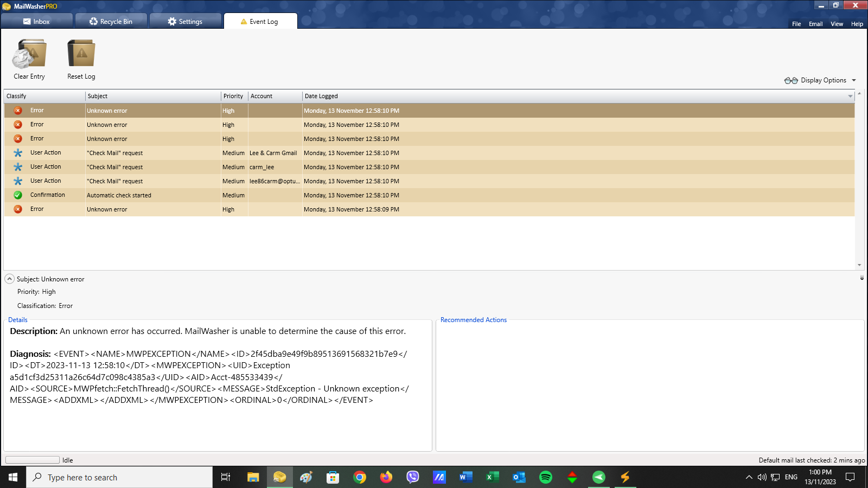Click the Clear Entry icon

[x=29, y=54]
